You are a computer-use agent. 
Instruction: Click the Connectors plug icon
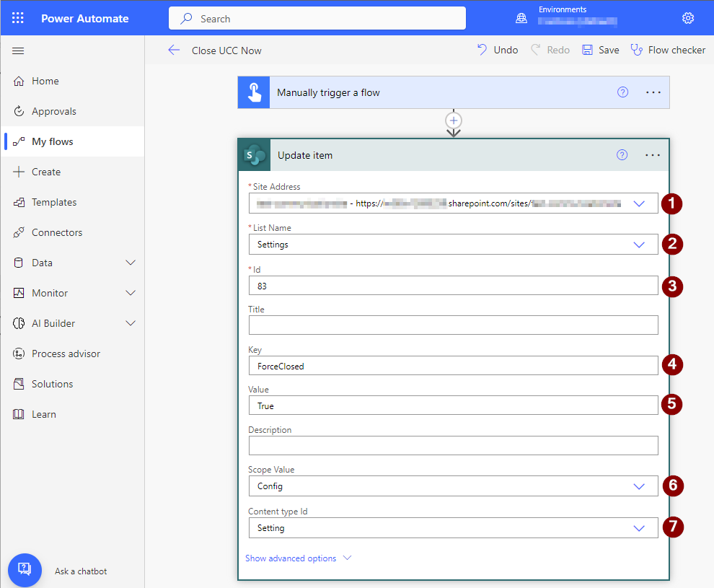pos(19,232)
